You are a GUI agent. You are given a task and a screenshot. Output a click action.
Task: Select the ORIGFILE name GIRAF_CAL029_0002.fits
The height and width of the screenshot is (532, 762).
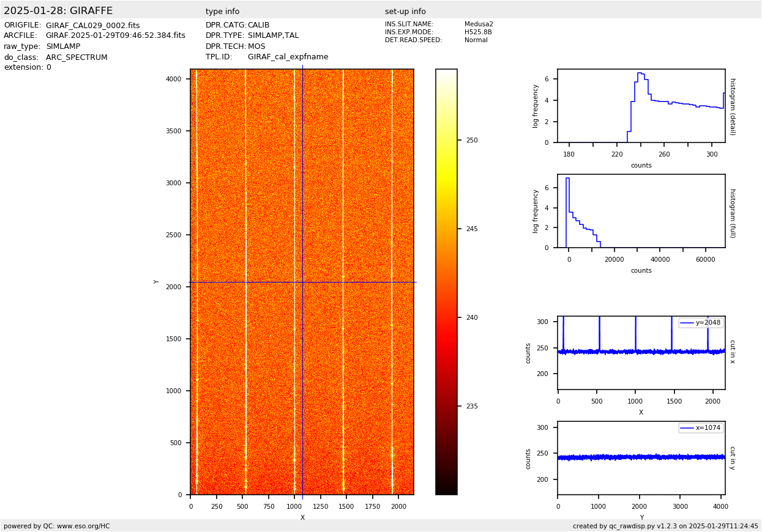92,26
